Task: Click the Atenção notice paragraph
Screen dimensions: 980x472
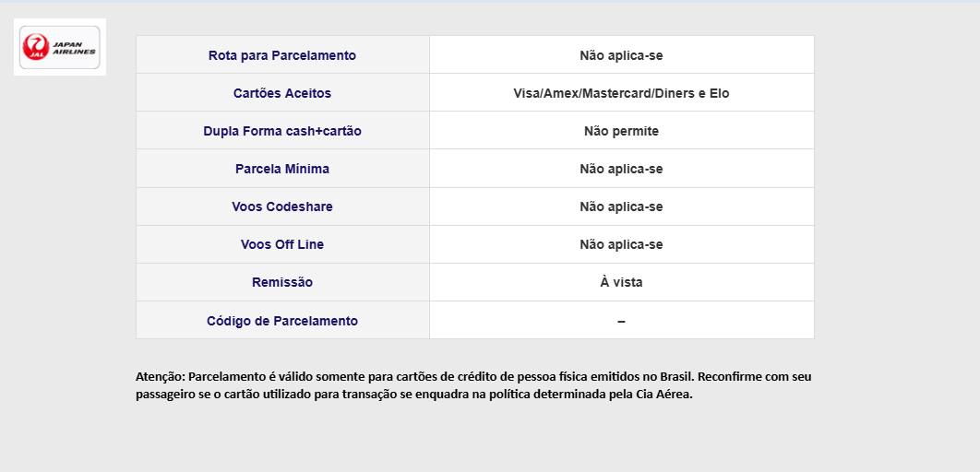Action: click(x=473, y=386)
